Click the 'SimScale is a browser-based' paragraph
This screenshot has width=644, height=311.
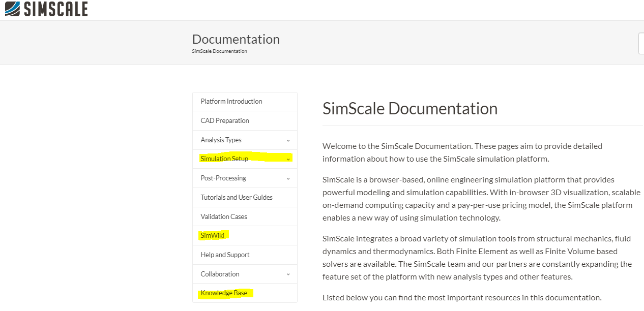point(482,199)
